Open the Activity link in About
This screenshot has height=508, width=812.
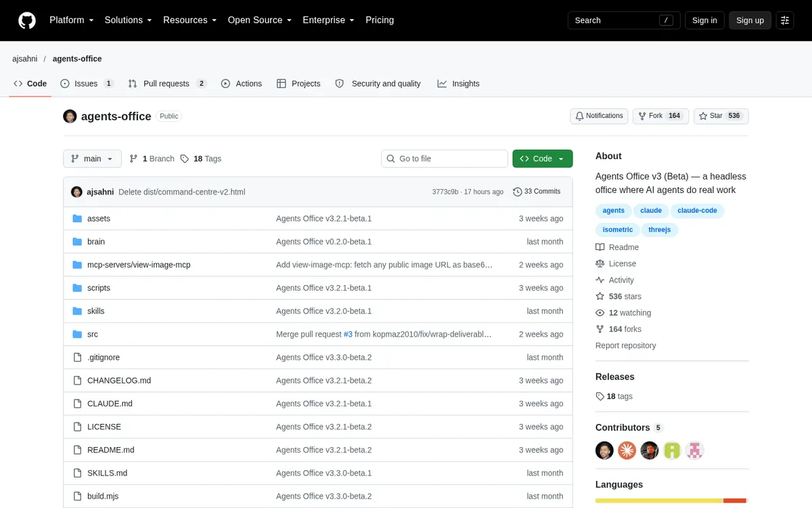614,280
